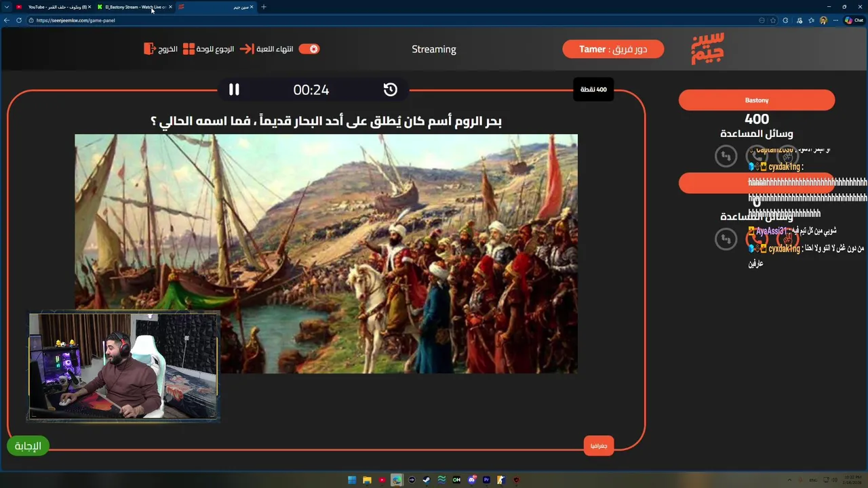The image size is (868, 488).
Task: Use second team's phone call lifeline icon
Action: click(757, 239)
